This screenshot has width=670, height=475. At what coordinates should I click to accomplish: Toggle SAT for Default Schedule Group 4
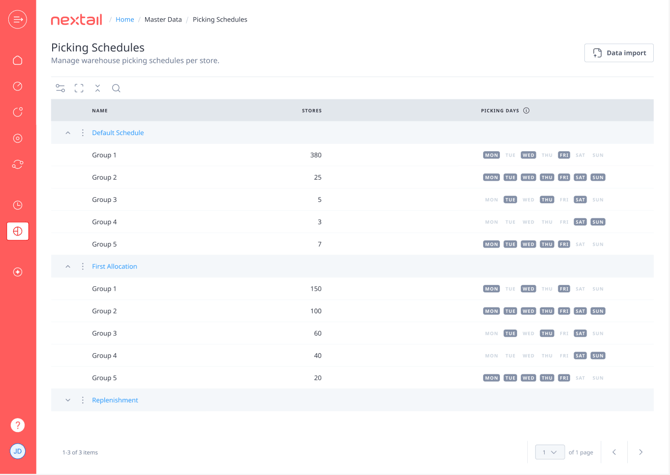point(580,222)
